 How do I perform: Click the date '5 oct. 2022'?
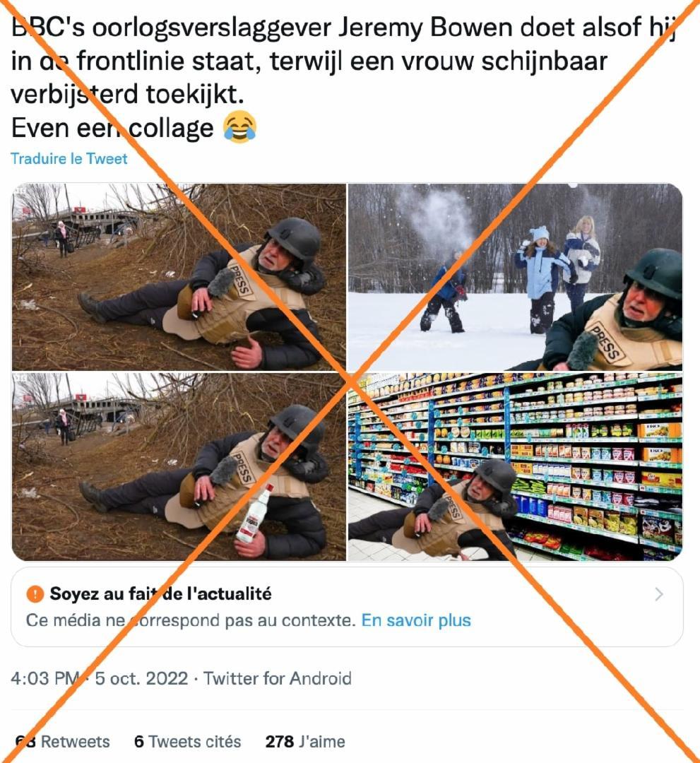coord(141,678)
